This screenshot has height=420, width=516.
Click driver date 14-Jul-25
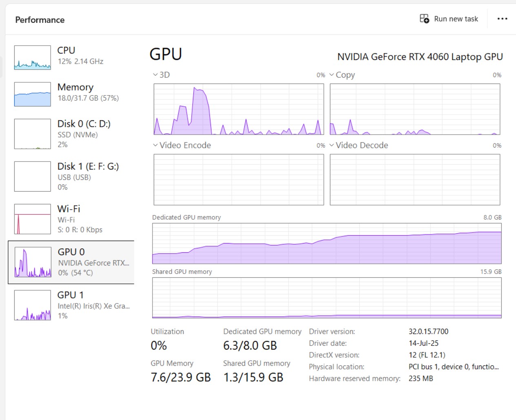click(x=423, y=343)
